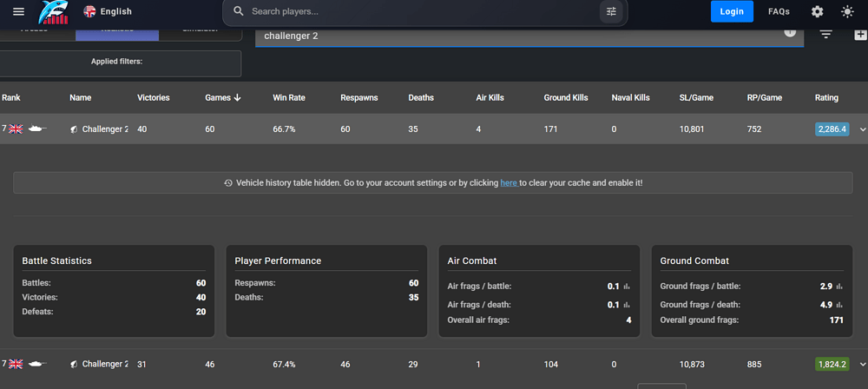The height and width of the screenshot is (389, 868).
Task: Open the English language selector
Action: click(x=108, y=11)
